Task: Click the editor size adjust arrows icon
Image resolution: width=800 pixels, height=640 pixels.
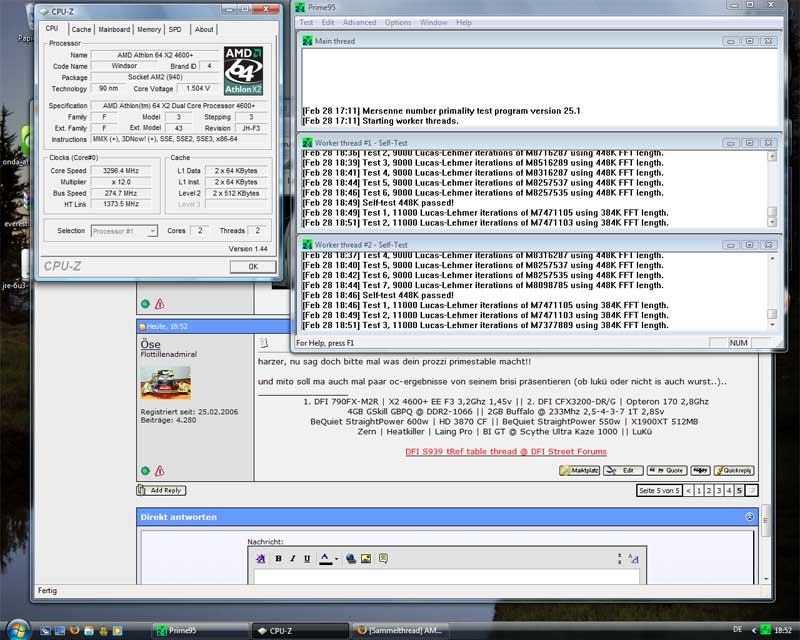Action: click(x=619, y=559)
